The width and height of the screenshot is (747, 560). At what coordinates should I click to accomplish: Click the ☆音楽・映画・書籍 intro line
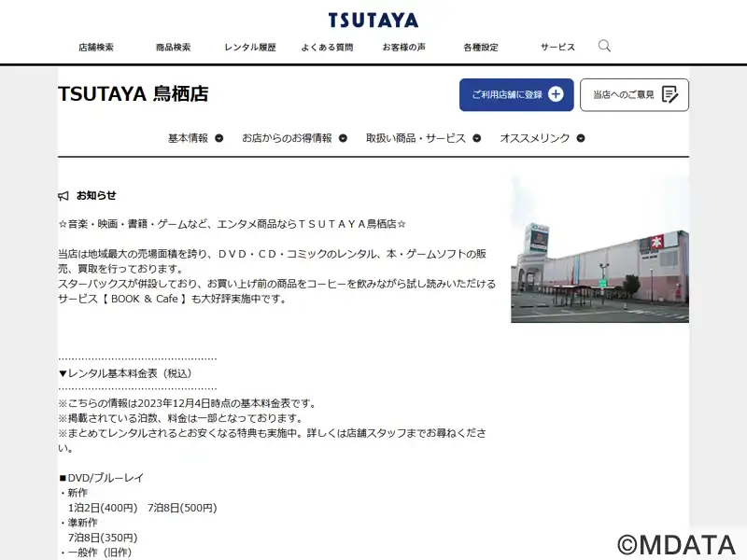(232, 224)
